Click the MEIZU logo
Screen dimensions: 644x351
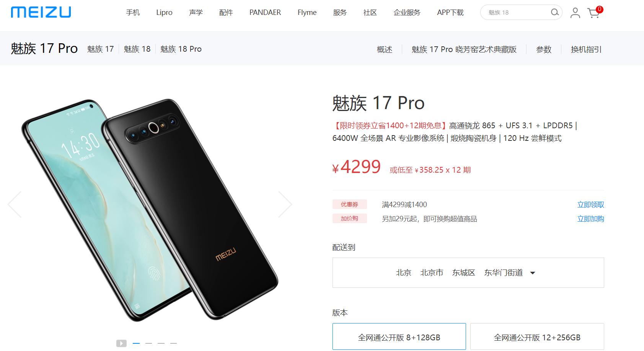pyautogui.click(x=41, y=12)
